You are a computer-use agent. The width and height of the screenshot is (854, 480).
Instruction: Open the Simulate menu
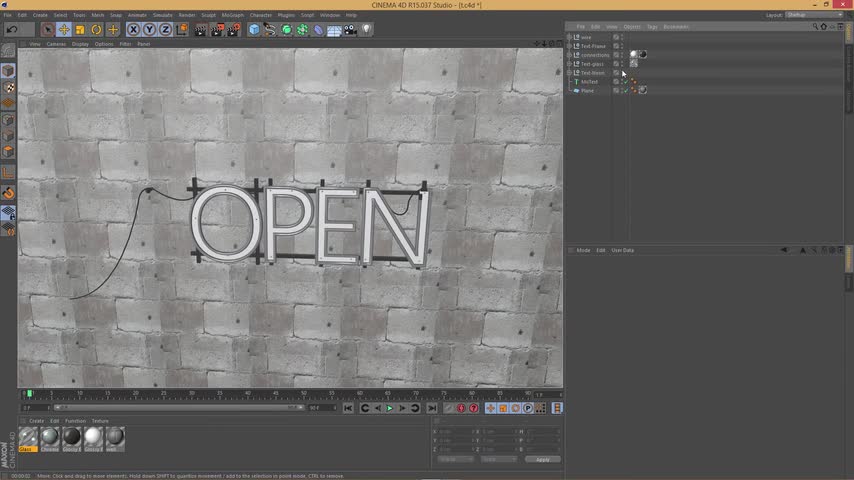162,15
